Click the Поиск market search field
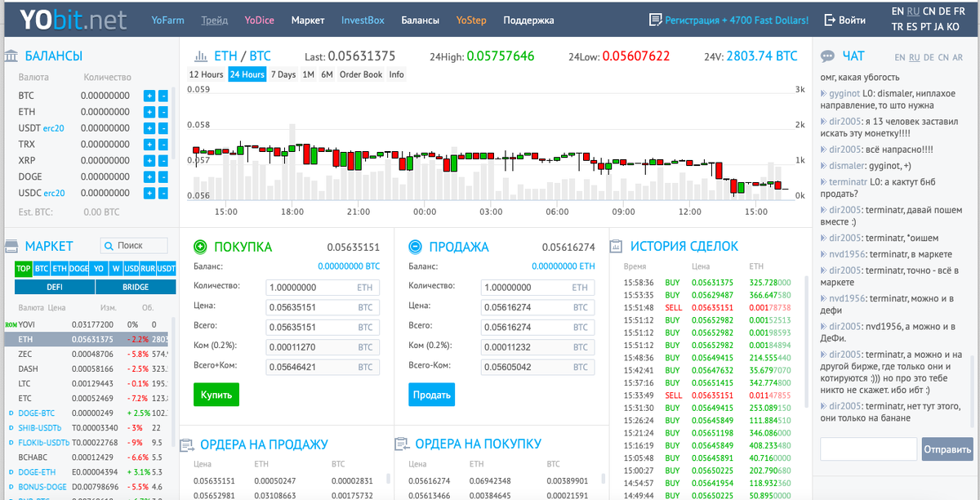Image resolution: width=980 pixels, height=500 pixels. click(x=135, y=245)
